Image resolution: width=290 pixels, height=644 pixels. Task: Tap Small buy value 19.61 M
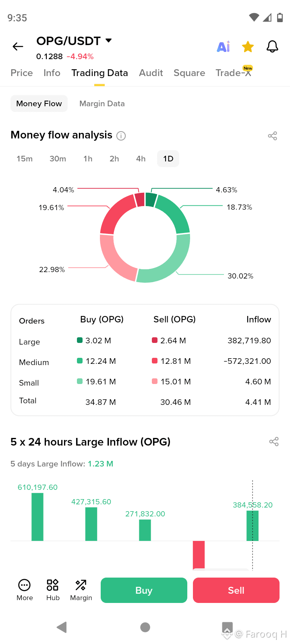click(x=101, y=382)
